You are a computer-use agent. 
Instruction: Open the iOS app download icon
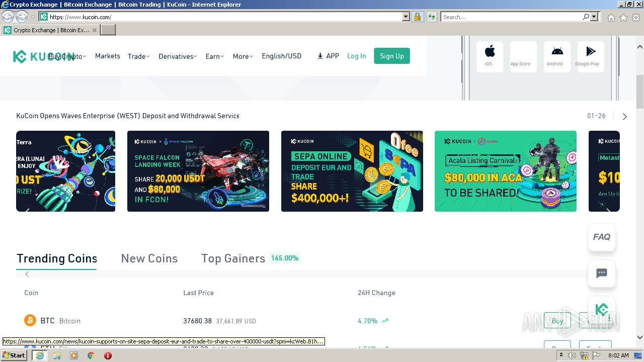click(490, 56)
